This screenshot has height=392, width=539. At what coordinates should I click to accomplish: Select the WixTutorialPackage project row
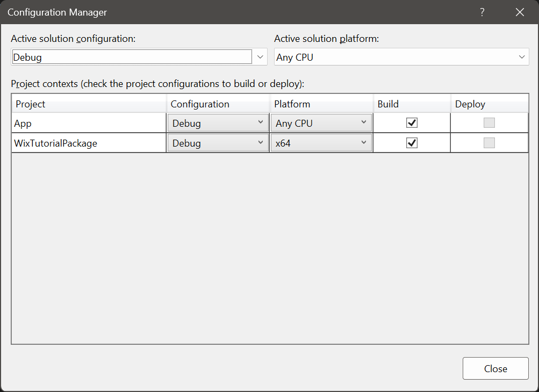pos(81,142)
